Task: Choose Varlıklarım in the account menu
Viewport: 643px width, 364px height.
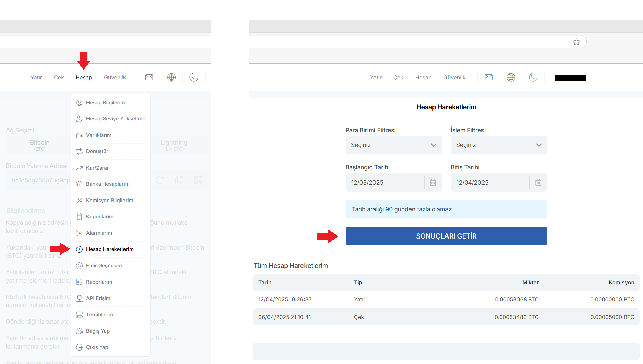Action: point(99,135)
